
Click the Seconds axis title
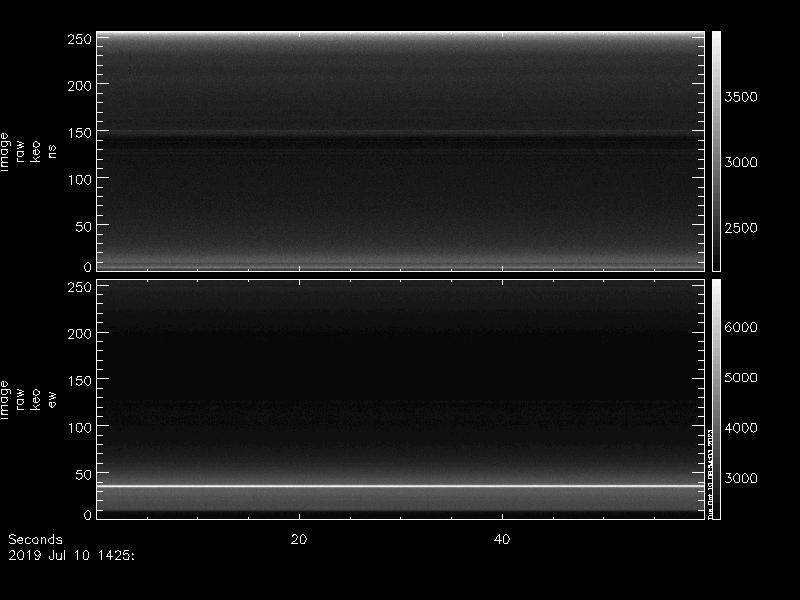pyautogui.click(x=35, y=539)
